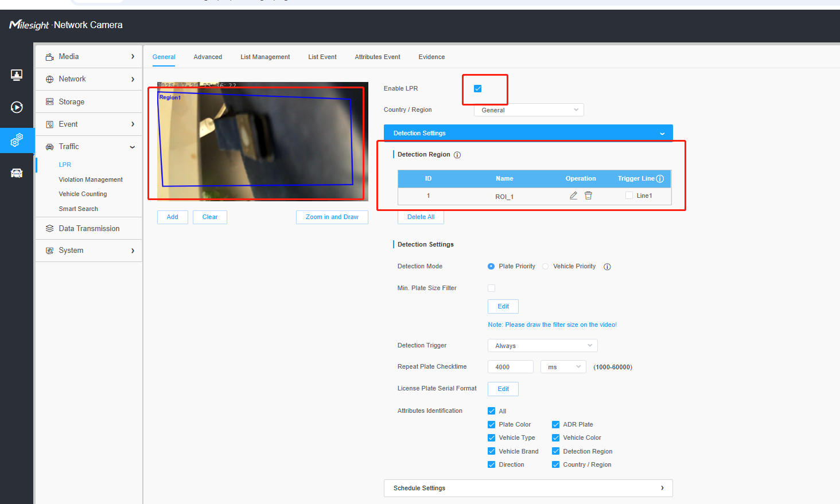
Task: Open the vehicle icon in left sidebar
Action: click(17, 173)
